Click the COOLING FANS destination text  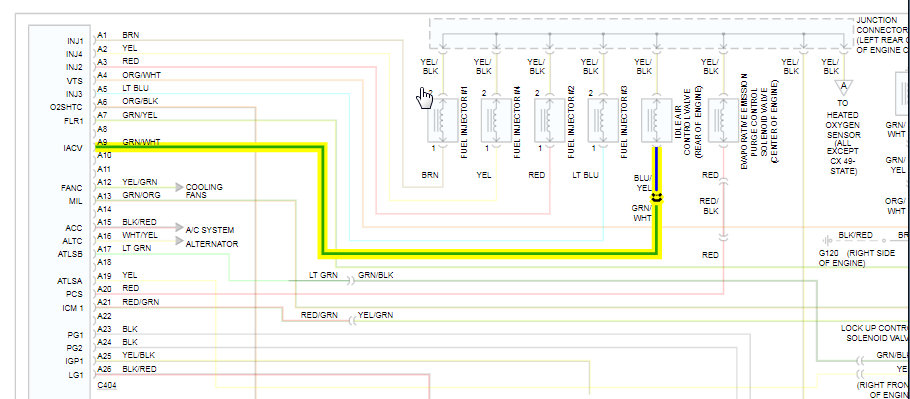pos(204,191)
